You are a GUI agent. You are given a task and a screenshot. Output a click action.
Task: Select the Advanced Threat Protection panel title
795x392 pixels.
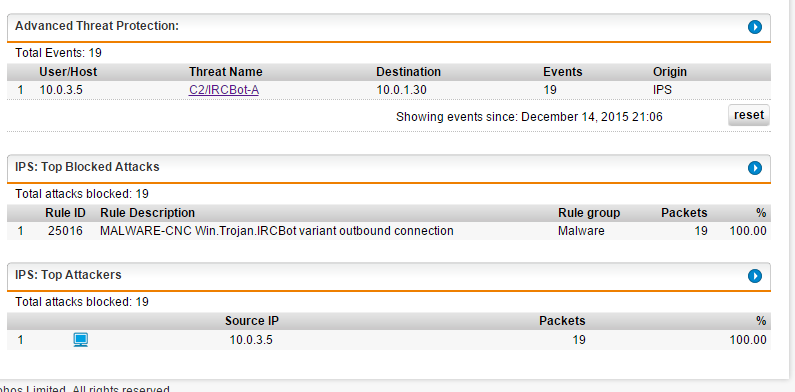click(97, 26)
